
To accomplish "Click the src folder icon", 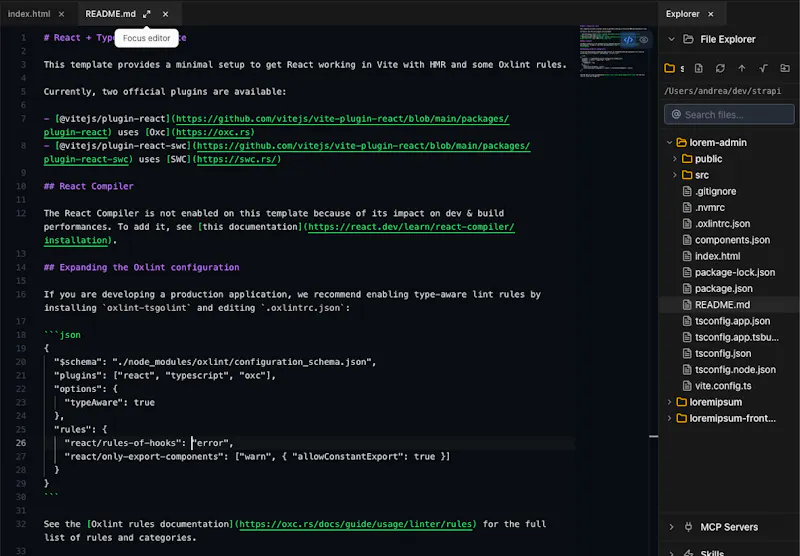I will tap(687, 175).
